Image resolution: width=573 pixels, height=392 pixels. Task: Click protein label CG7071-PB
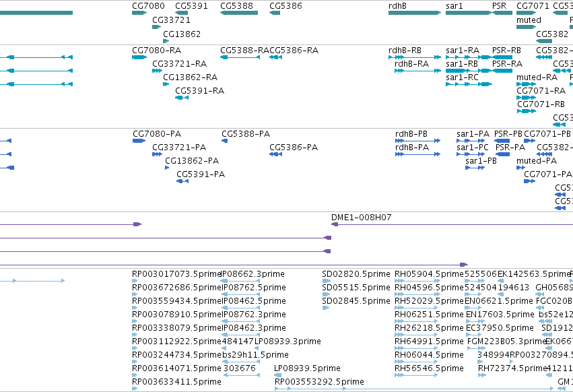tap(547, 134)
